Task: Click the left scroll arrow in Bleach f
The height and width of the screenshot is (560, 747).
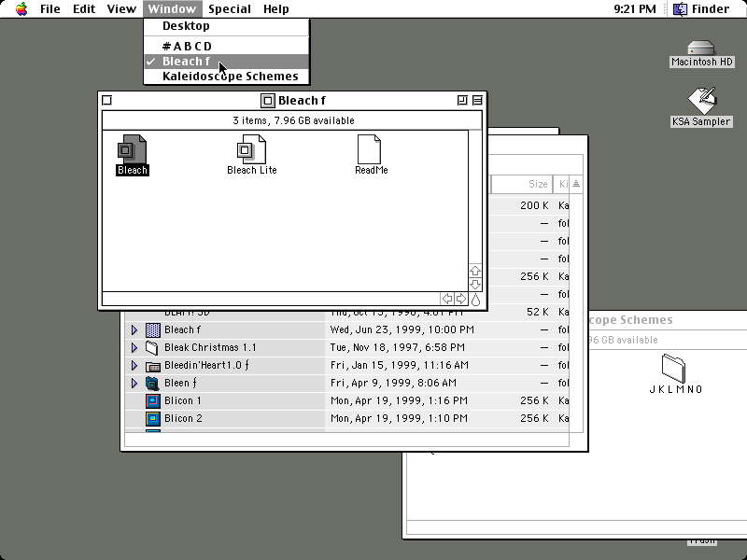Action: (x=447, y=299)
